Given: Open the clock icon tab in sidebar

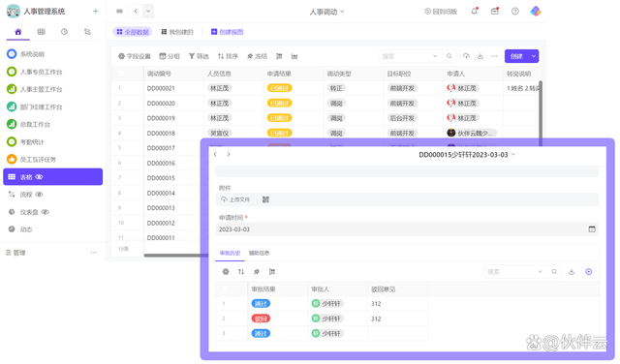Looking at the screenshot, I should pos(64,32).
